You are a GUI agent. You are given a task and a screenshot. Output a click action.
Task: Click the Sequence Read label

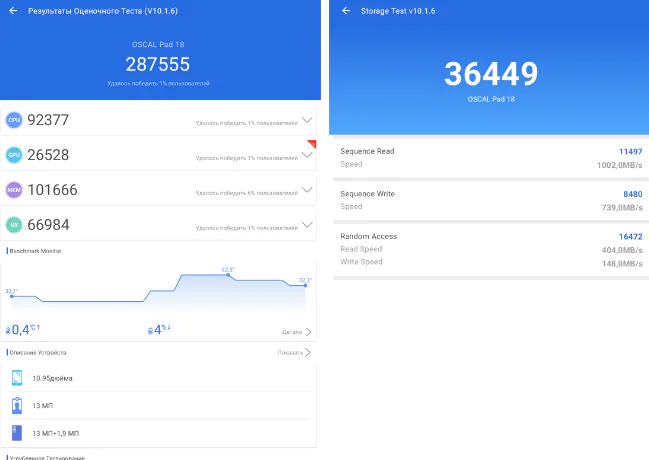pos(367,151)
